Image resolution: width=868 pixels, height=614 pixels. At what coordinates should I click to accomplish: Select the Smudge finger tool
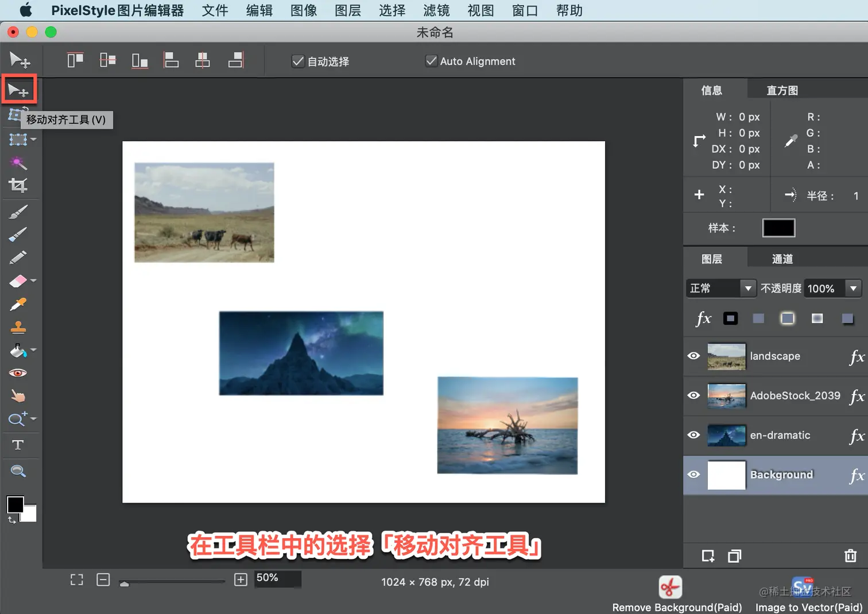coord(18,396)
